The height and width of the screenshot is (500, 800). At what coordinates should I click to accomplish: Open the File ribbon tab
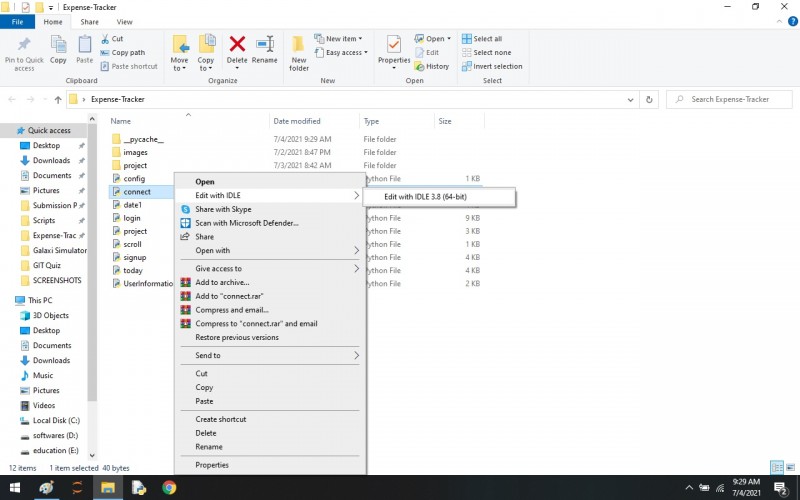coord(17,22)
